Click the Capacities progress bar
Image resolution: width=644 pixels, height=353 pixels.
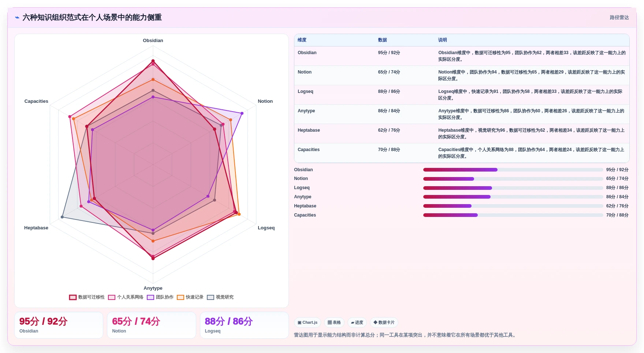513,215
